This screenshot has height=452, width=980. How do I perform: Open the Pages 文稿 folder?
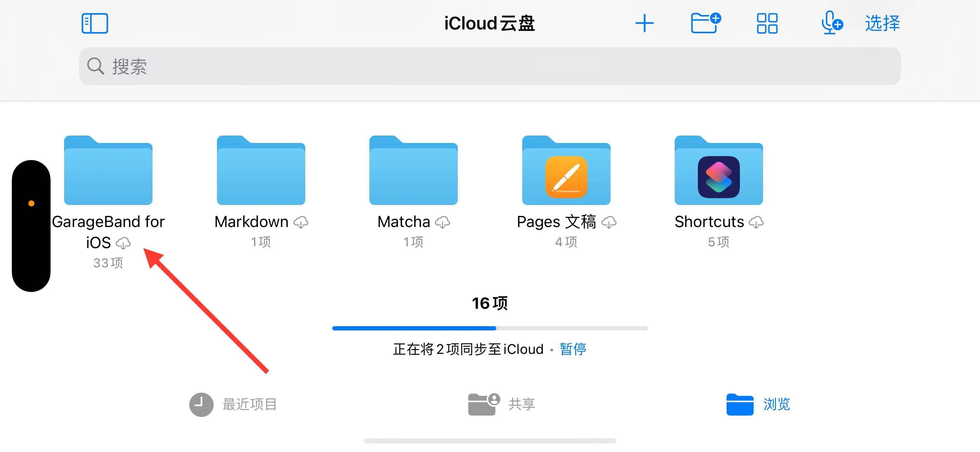click(x=566, y=170)
